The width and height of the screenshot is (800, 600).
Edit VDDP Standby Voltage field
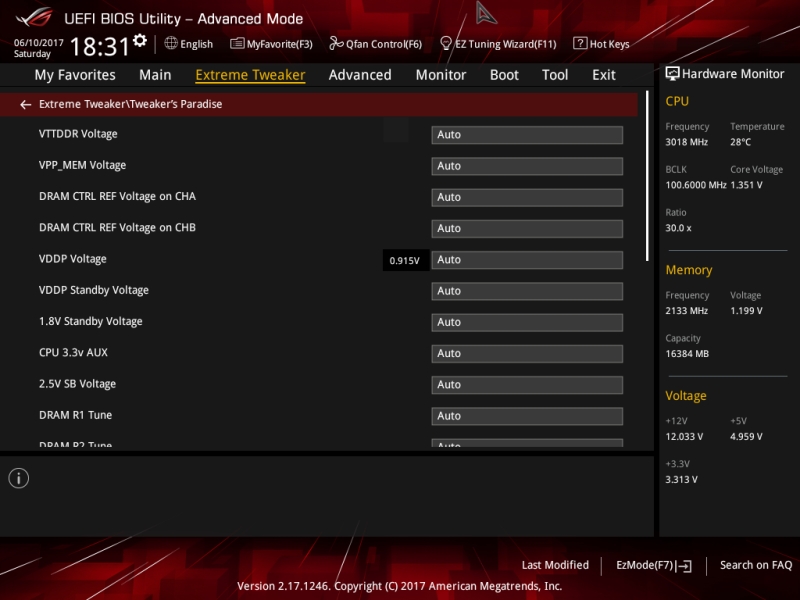coord(527,291)
